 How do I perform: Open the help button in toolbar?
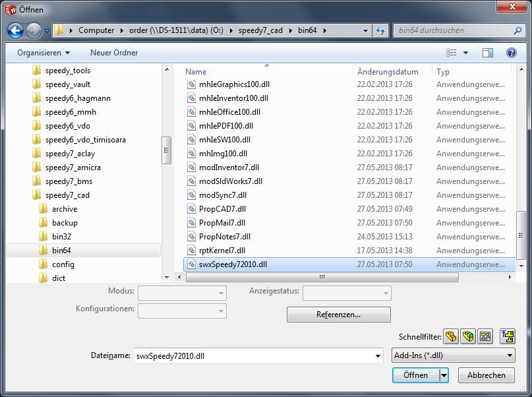coord(511,53)
